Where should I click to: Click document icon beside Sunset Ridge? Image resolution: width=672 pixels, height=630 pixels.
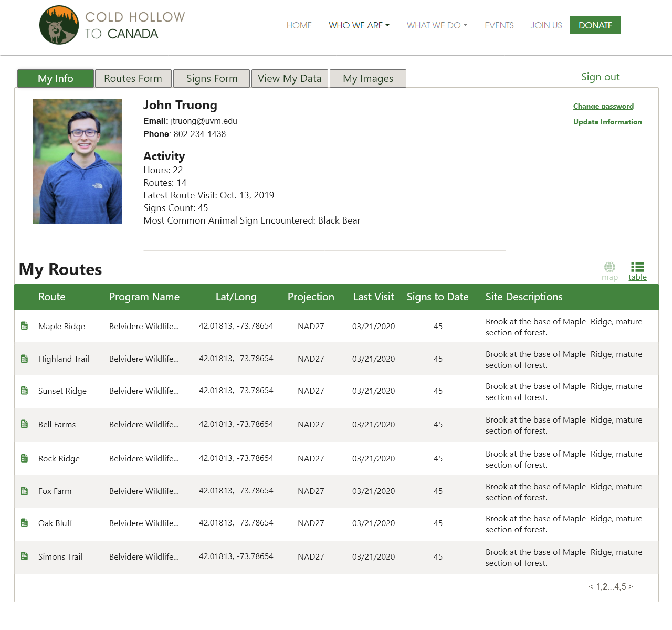pyautogui.click(x=24, y=391)
